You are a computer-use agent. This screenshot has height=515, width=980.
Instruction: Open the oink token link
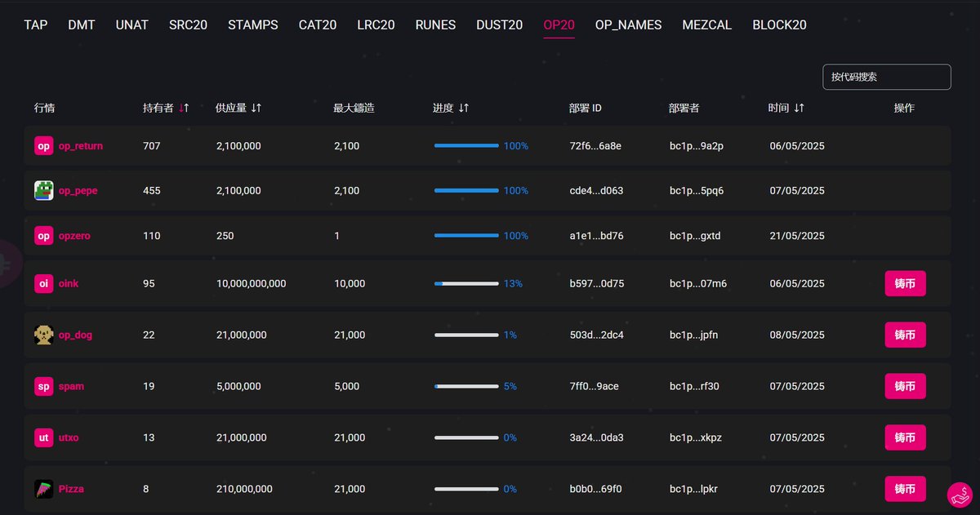pyautogui.click(x=69, y=284)
